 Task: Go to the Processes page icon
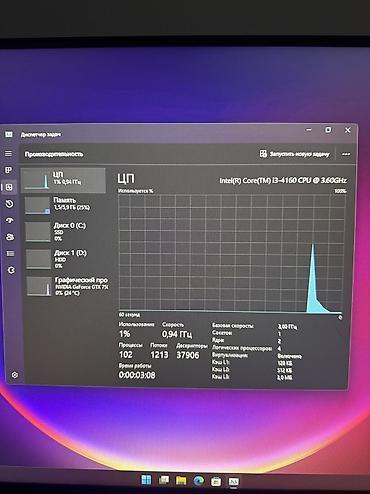[x=8, y=170]
